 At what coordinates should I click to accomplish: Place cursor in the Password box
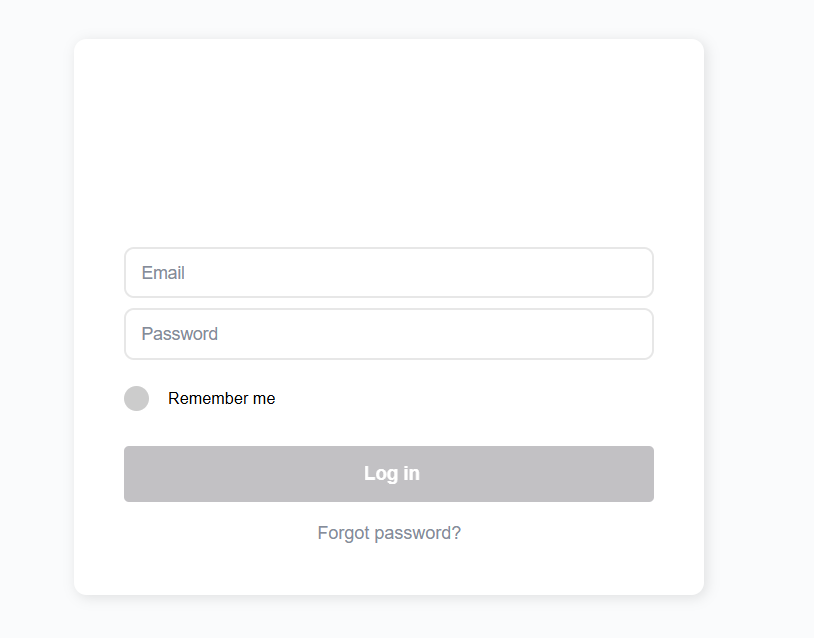[388, 334]
